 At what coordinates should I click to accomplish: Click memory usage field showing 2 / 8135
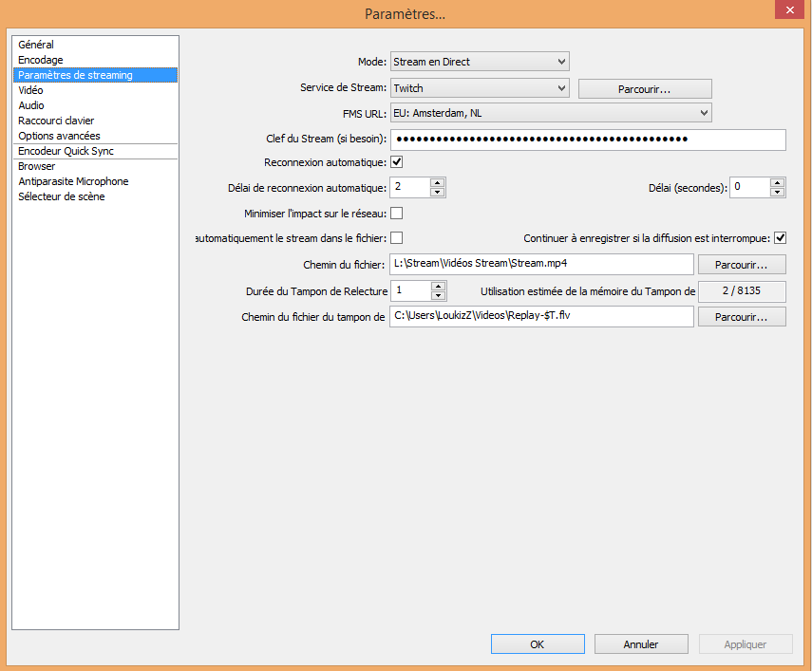(742, 291)
